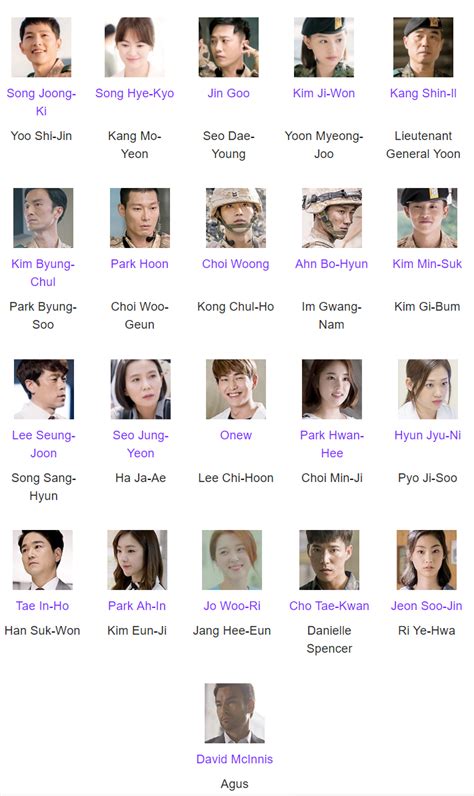Click the Lee Seung-Joon name link
Viewport: 474px width, 796px height.
pos(43,444)
